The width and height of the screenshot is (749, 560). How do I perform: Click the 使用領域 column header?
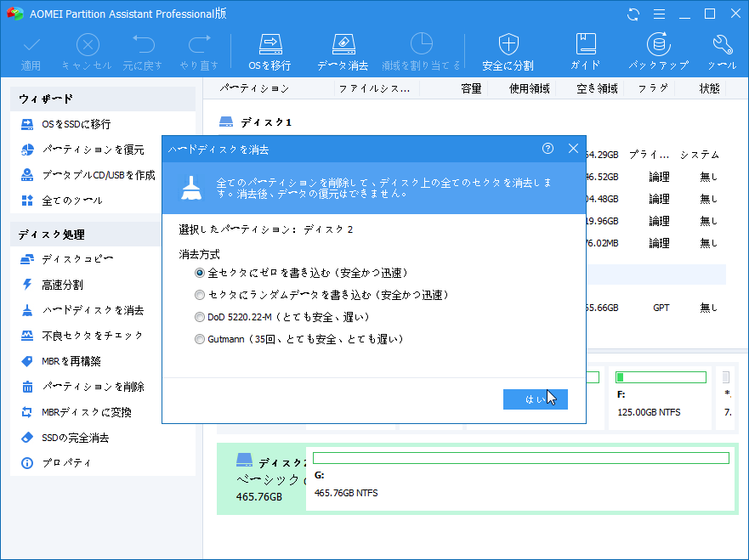(530, 88)
